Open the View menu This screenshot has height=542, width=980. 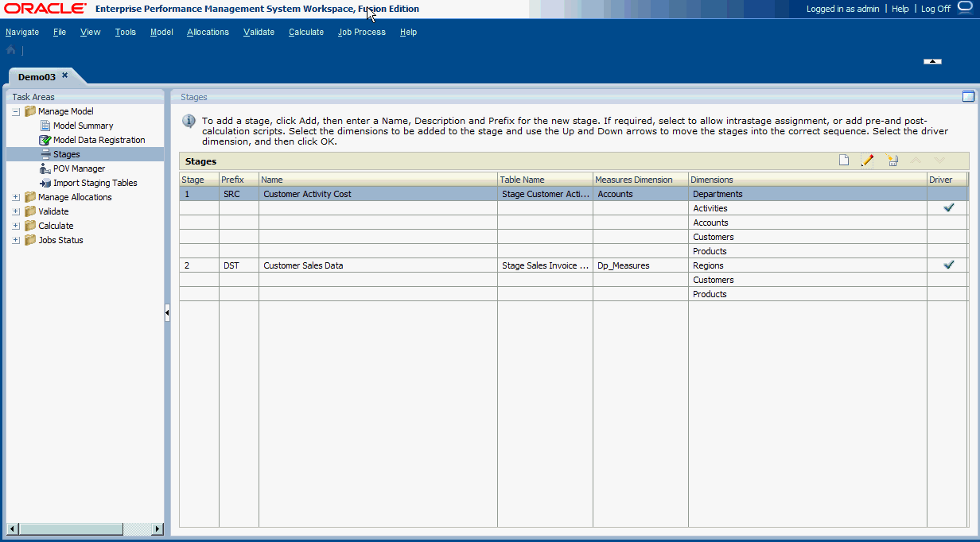coord(91,32)
